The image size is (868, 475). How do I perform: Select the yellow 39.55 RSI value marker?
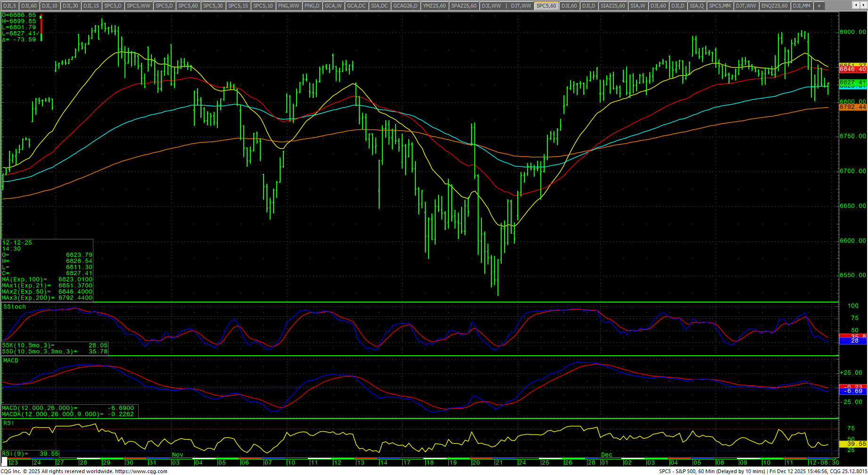[852, 444]
